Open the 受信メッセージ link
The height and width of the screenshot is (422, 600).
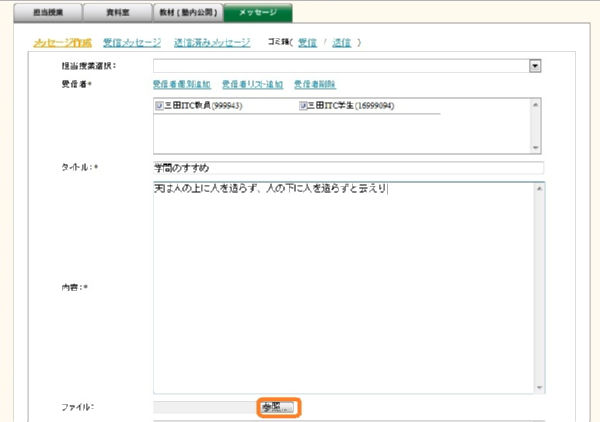tap(131, 43)
